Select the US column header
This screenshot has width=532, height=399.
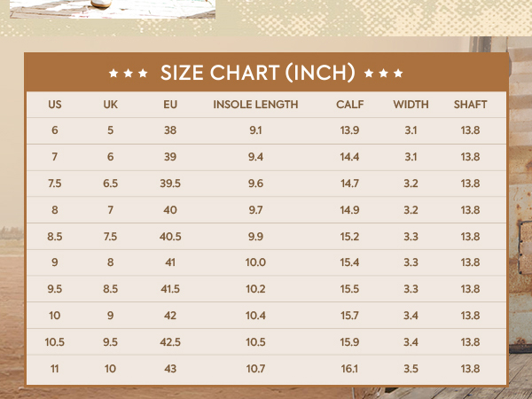[x=55, y=105]
